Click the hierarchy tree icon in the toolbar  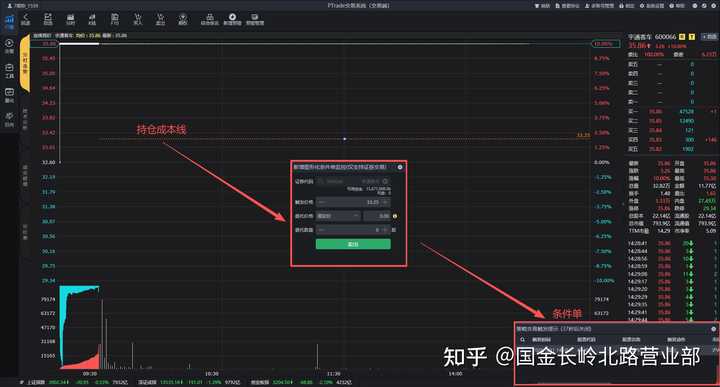click(x=209, y=17)
